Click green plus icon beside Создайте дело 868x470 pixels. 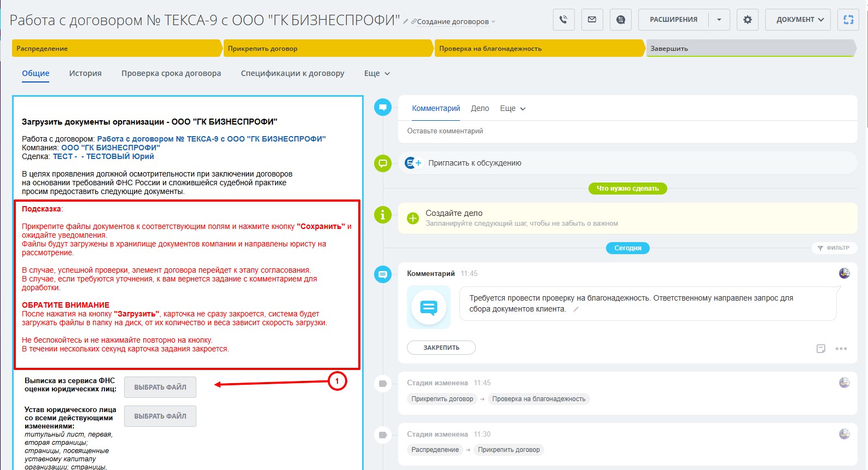[413, 219]
